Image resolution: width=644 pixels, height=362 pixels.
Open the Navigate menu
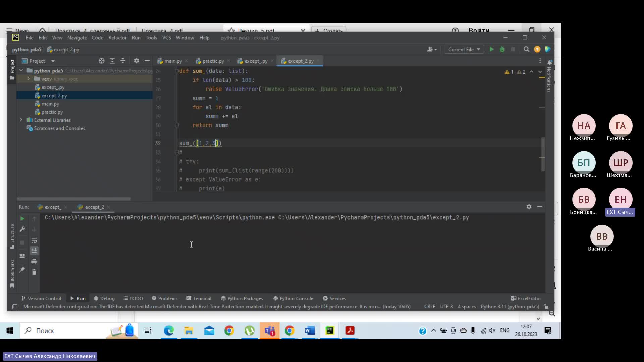77,38
